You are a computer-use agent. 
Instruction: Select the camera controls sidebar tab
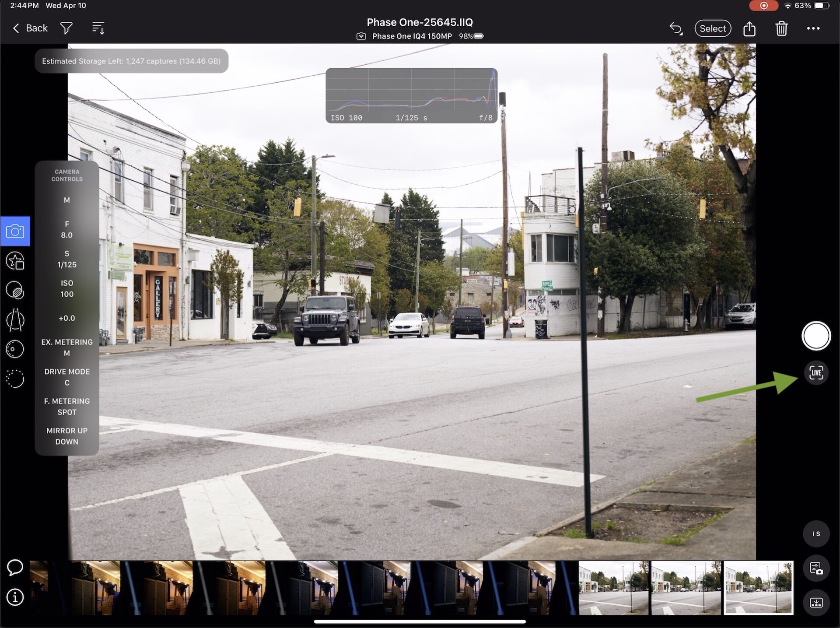click(x=15, y=231)
